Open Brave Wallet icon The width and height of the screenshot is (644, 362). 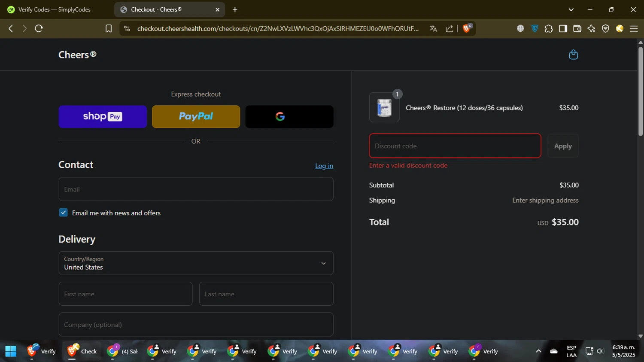pyautogui.click(x=577, y=28)
